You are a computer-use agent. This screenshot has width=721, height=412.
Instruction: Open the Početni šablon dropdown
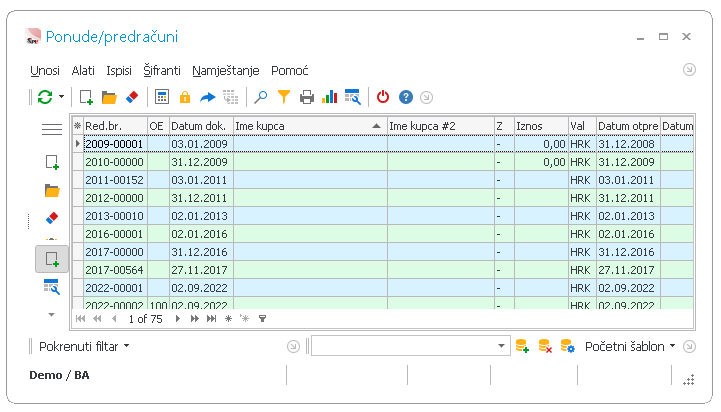[x=630, y=346]
